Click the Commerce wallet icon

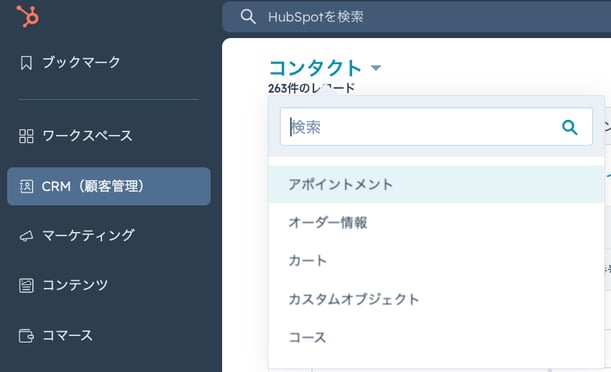coord(26,335)
